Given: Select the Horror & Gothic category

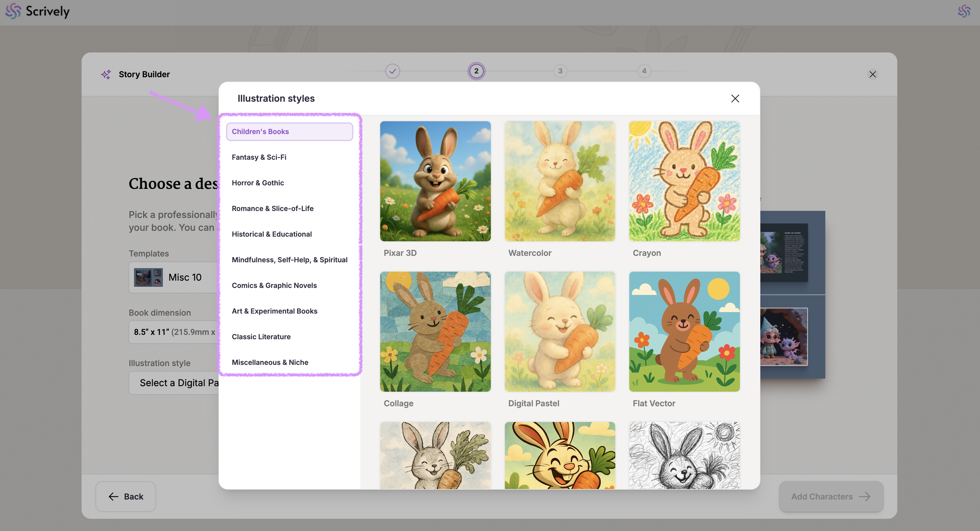Looking at the screenshot, I should point(258,183).
